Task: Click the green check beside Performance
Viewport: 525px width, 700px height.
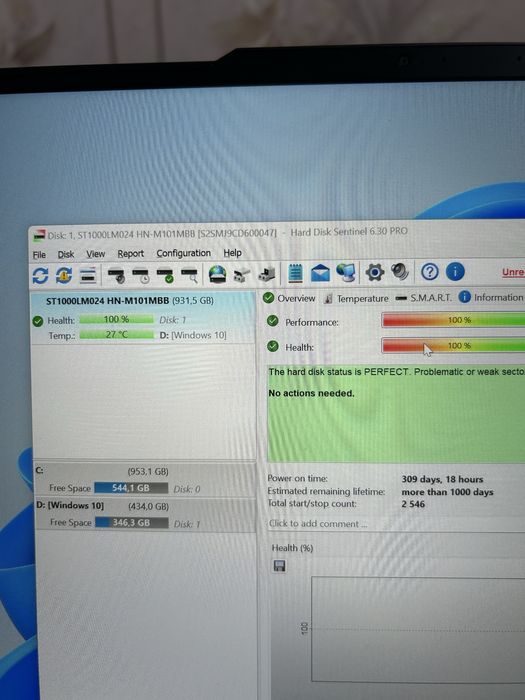Action: tap(272, 321)
